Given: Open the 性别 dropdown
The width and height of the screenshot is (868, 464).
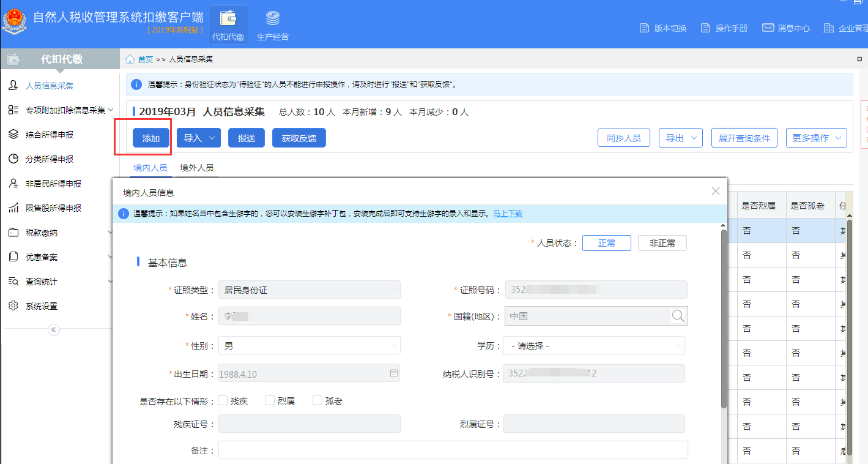Looking at the screenshot, I should pyautogui.click(x=310, y=346).
